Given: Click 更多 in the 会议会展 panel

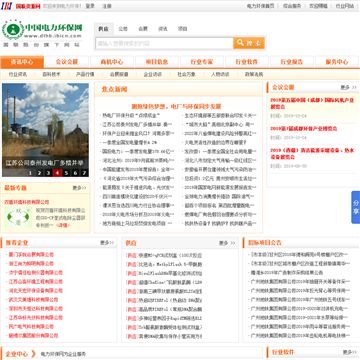Looking at the screenshot, I should [348, 87].
